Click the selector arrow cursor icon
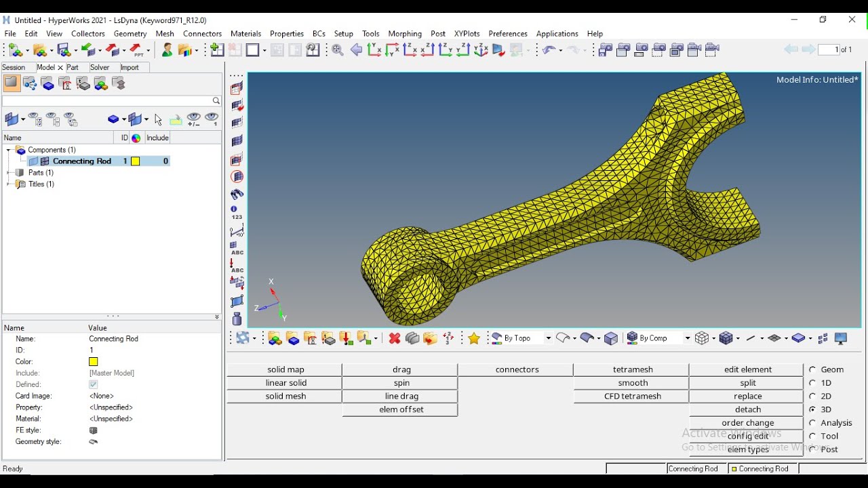 (158, 120)
